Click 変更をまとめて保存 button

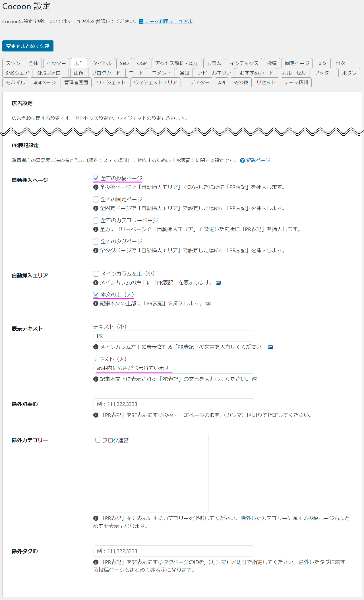tap(28, 46)
